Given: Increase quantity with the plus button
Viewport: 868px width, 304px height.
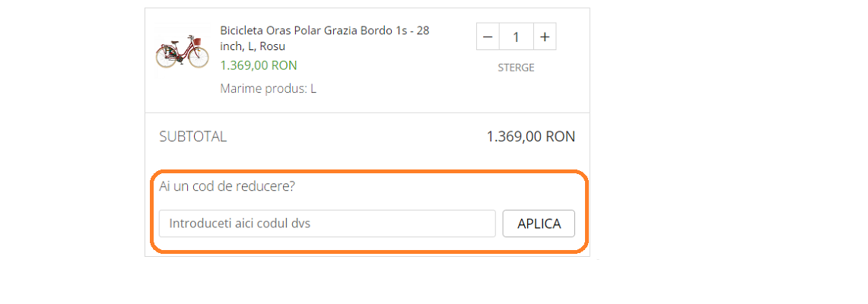Looking at the screenshot, I should click(545, 37).
